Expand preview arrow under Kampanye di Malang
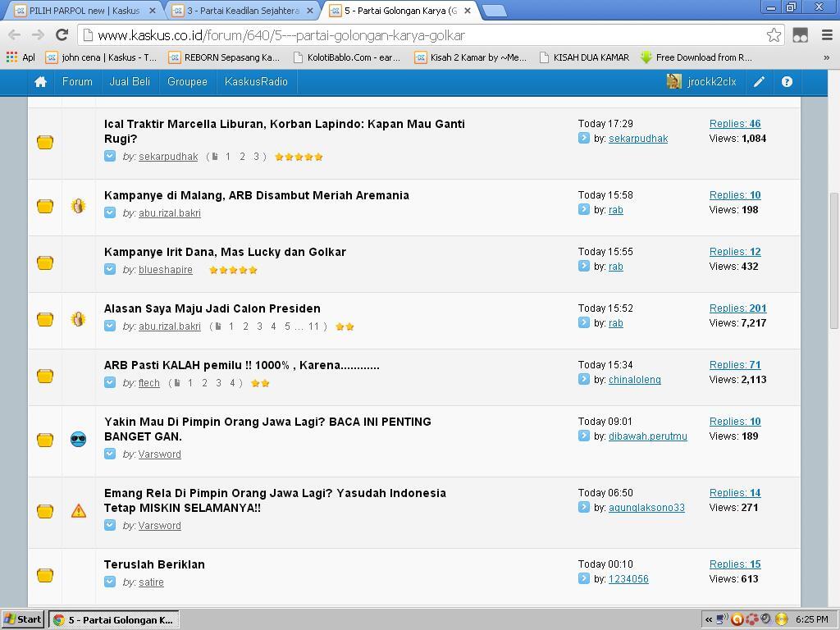The width and height of the screenshot is (840, 630). click(x=110, y=213)
